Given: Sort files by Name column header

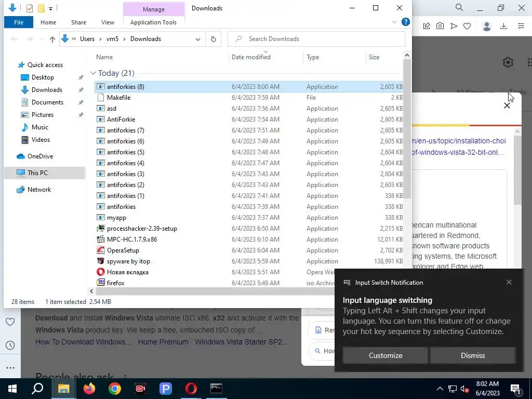Looking at the screenshot, I should point(104,57).
